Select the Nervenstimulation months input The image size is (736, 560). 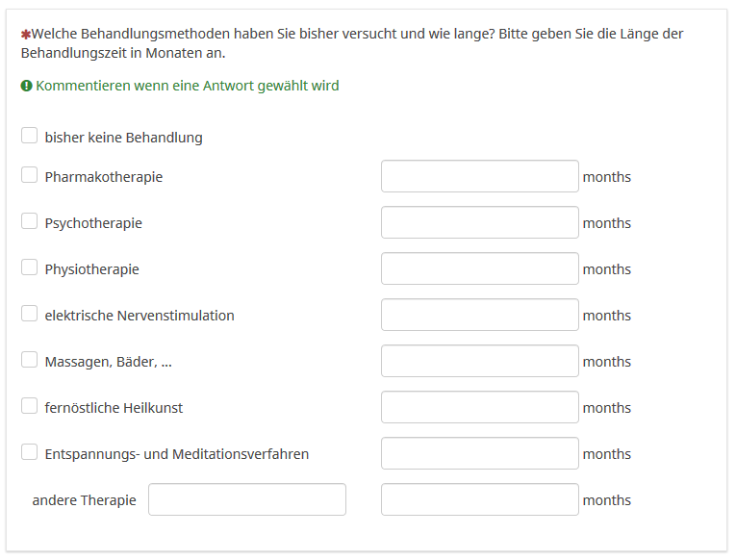click(x=479, y=316)
